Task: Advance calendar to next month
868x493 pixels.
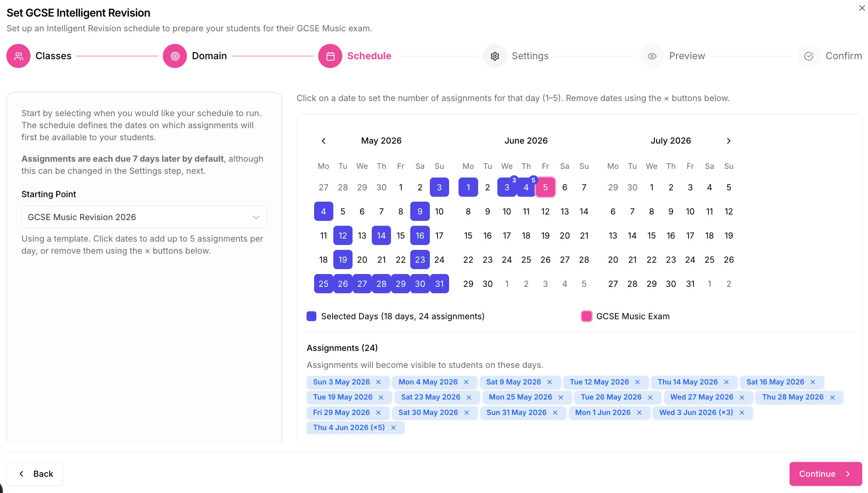Action: click(728, 141)
